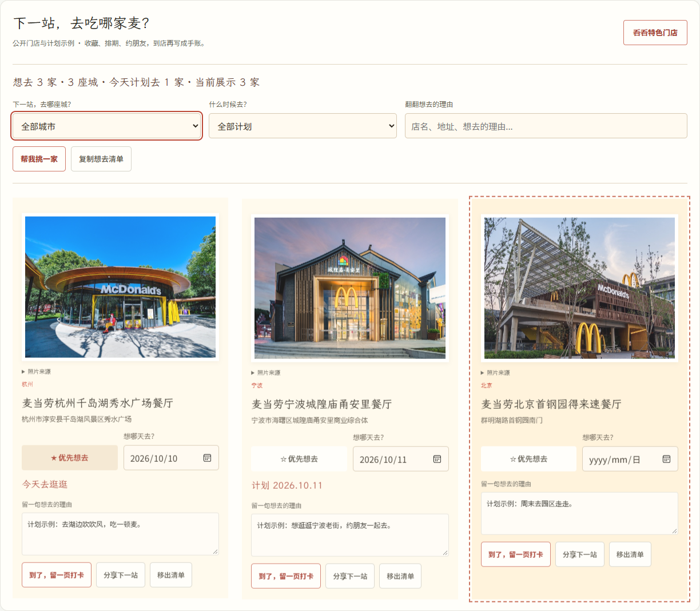This screenshot has width=700, height=611.
Task: Click the empty yyyy/mm/日 date field
Action: (x=630, y=459)
